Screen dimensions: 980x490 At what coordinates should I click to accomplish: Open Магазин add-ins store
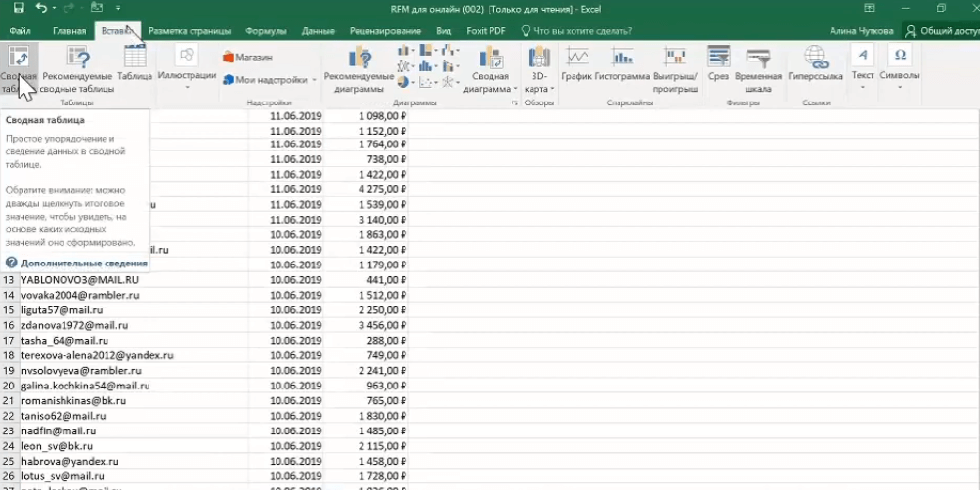pyautogui.click(x=247, y=57)
